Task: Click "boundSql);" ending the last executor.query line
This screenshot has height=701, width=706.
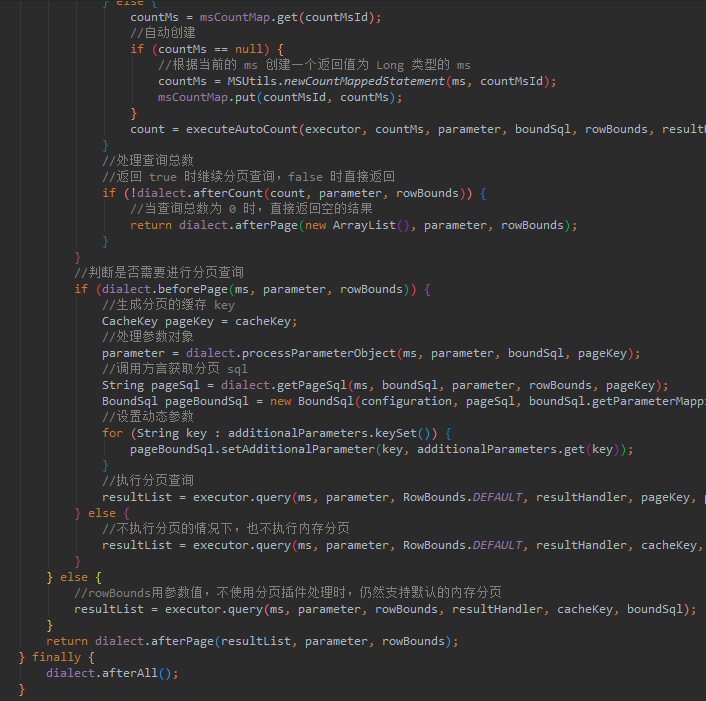Action: coord(661,609)
